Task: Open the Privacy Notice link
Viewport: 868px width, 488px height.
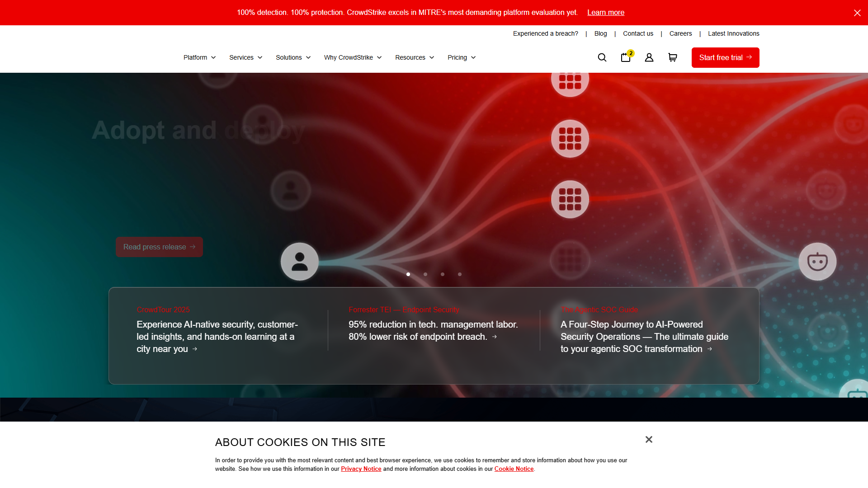Action: click(x=361, y=469)
